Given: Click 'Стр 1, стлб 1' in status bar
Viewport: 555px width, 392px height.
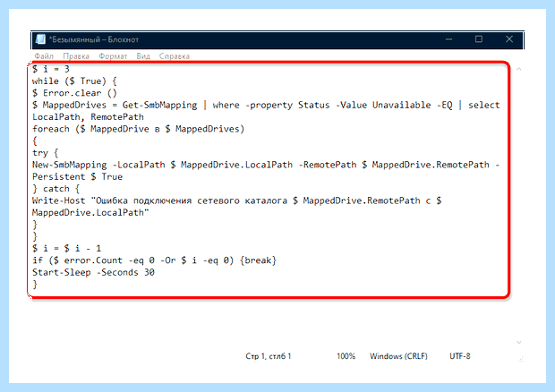Looking at the screenshot, I should pos(269,356).
